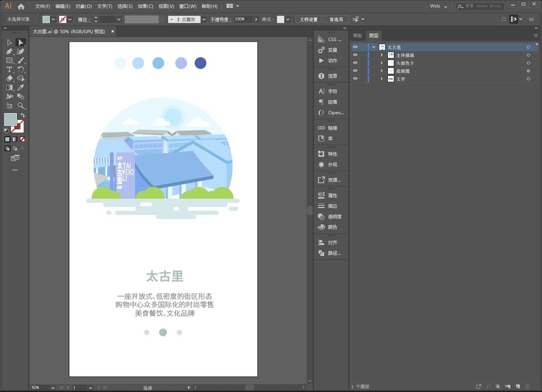Open the 效果(C) menu
Image resolution: width=542 pixels, height=392 pixels.
pos(146,6)
